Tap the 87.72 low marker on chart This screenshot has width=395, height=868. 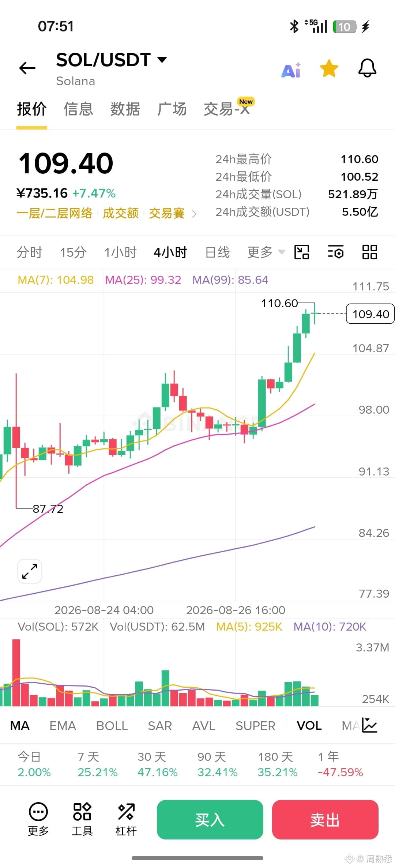48,509
